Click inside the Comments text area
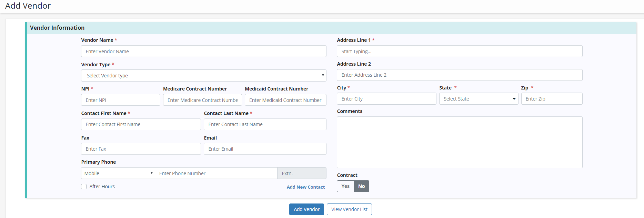Viewport: 644px width, 218px height. pyautogui.click(x=459, y=142)
